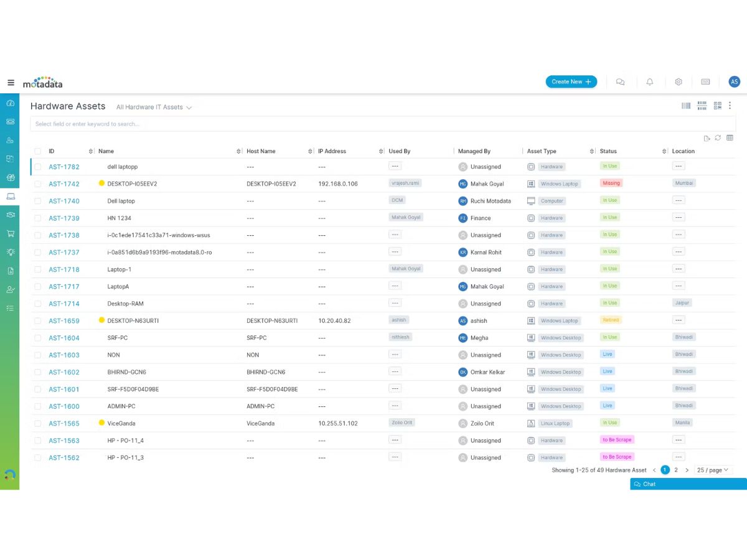This screenshot has width=747, height=560.
Task: Open the three-dot more options menu
Action: (730, 106)
